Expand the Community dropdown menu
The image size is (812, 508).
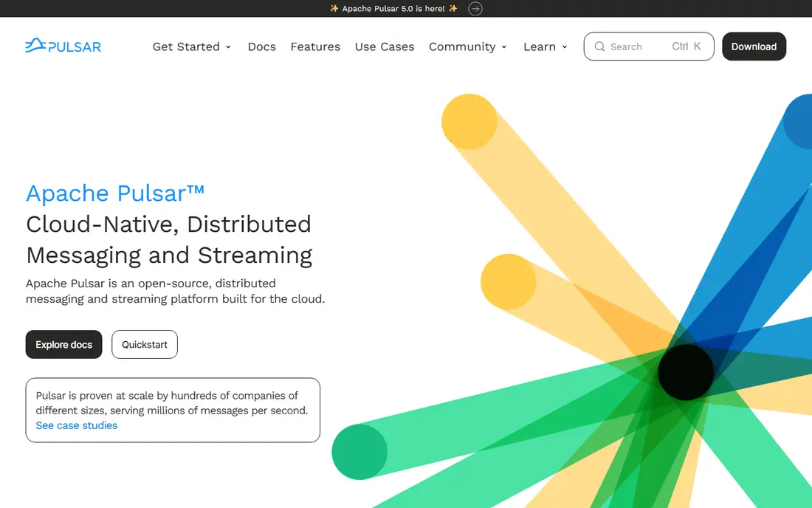pyautogui.click(x=467, y=47)
